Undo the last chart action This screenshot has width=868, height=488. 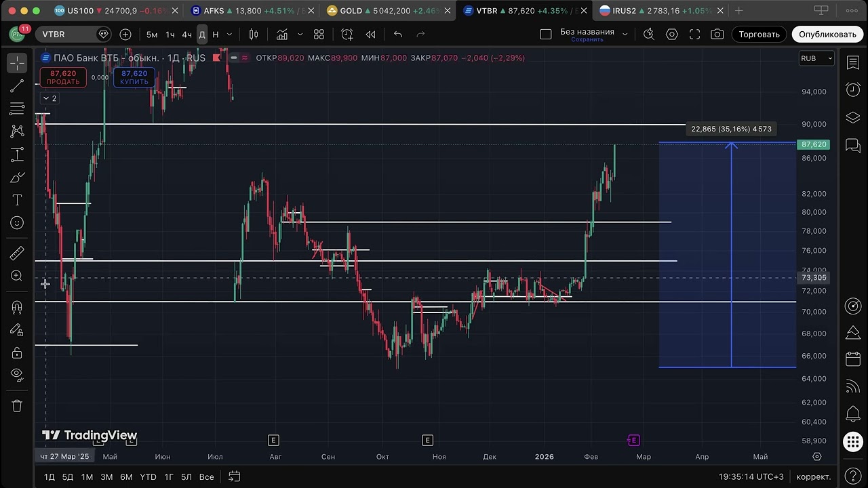(398, 35)
